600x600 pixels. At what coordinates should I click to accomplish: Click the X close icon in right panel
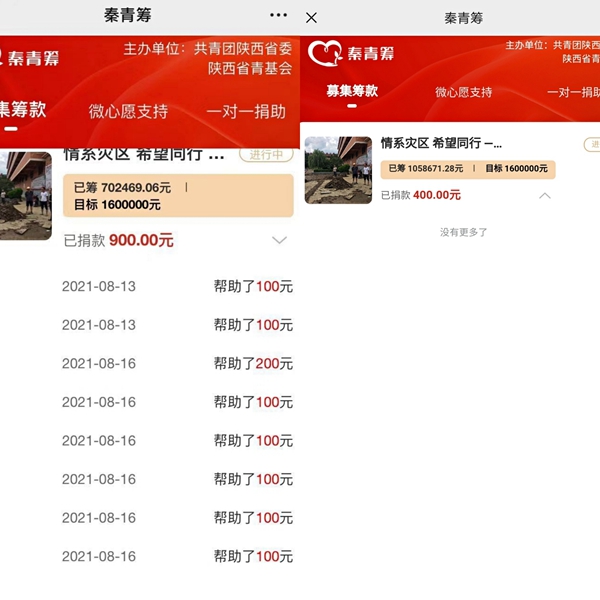point(312,18)
